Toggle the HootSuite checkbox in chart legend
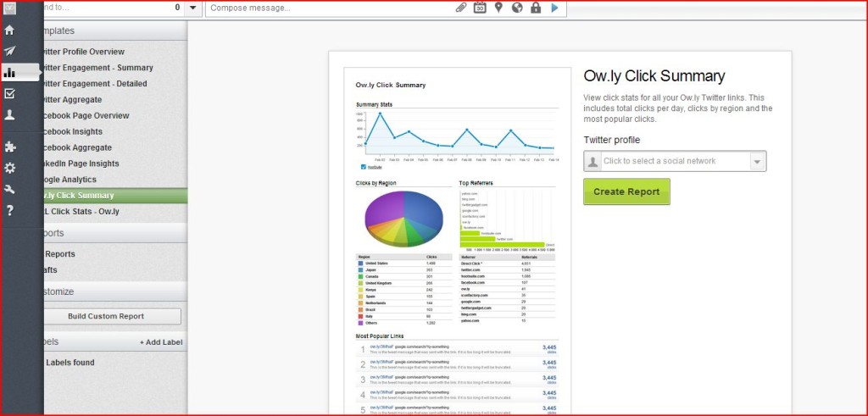The image size is (868, 416). (x=363, y=167)
